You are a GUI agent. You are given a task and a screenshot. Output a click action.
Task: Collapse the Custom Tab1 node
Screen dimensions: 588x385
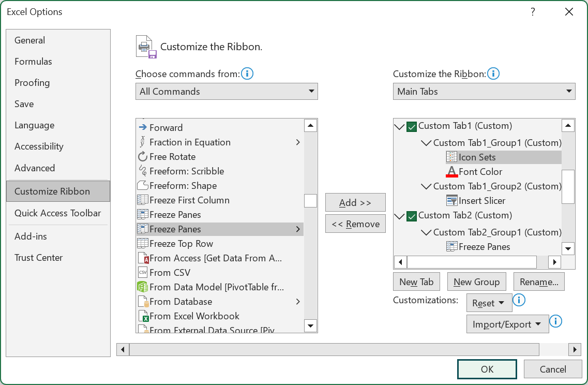tap(399, 127)
